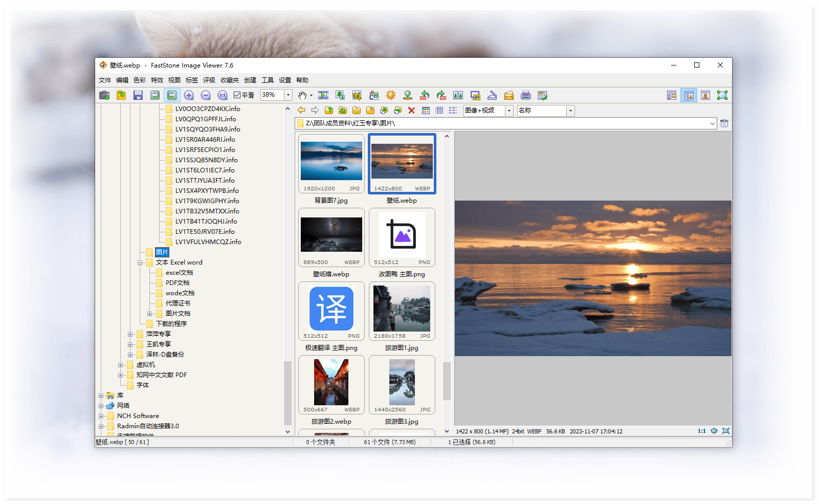Open the 工具 menu

pyautogui.click(x=267, y=80)
